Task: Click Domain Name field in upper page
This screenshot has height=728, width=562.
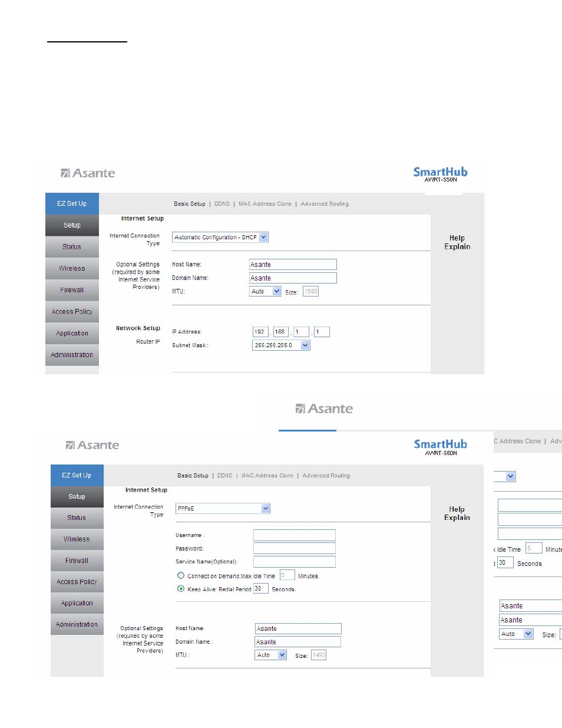Action: [x=293, y=278]
